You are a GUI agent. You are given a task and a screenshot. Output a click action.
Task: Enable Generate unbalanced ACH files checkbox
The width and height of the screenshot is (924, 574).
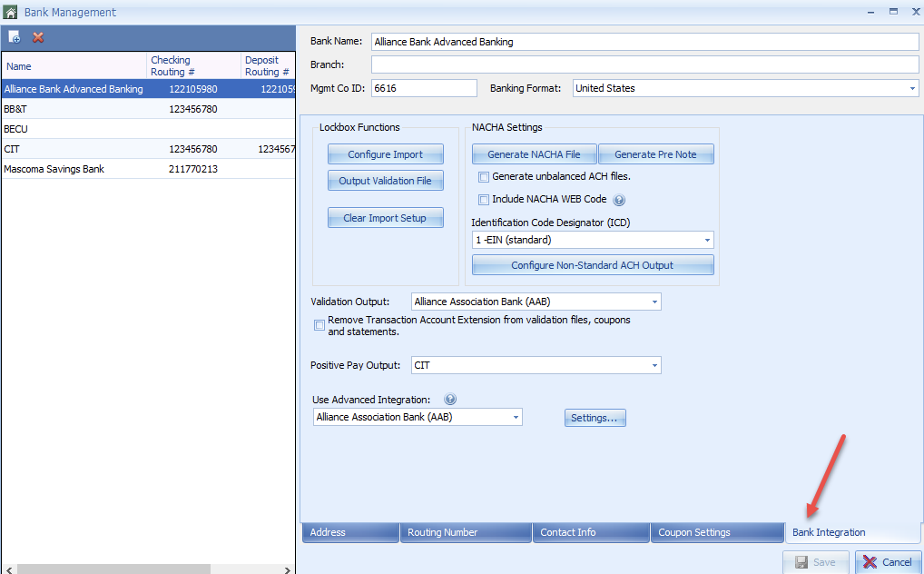(x=485, y=177)
